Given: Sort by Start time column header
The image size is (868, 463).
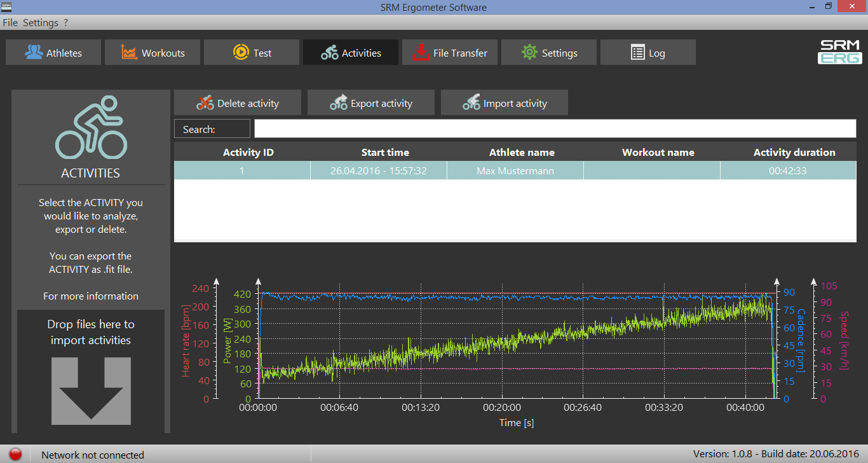Looking at the screenshot, I should pyautogui.click(x=385, y=153).
